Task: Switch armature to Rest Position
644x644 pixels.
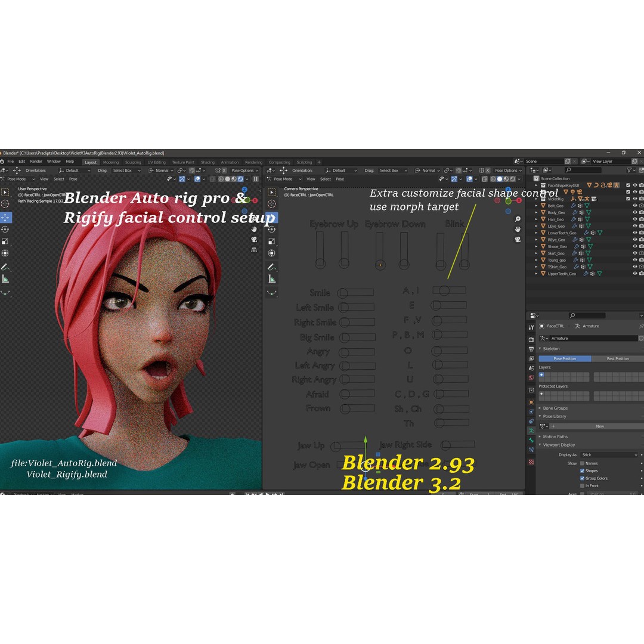Action: [x=617, y=358]
